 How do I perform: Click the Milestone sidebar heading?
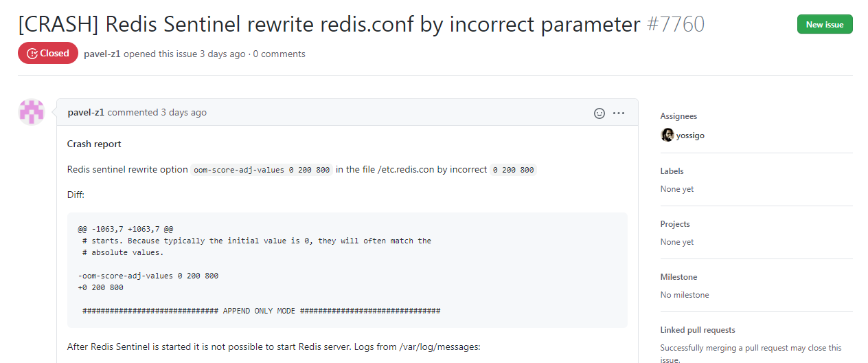click(x=678, y=276)
